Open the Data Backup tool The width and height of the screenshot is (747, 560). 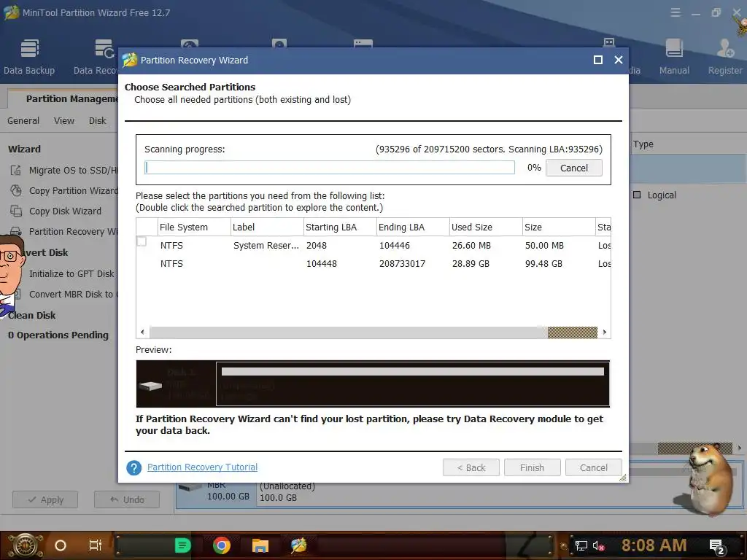[29, 57]
